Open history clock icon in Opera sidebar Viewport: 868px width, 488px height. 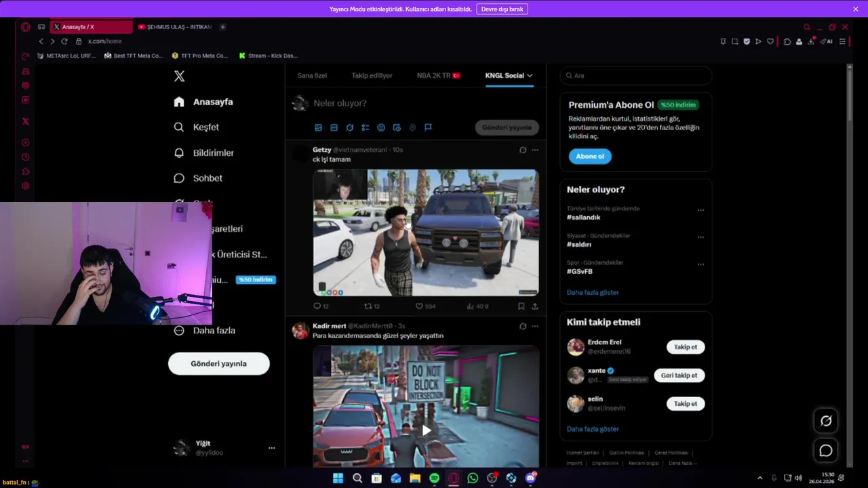(x=25, y=157)
